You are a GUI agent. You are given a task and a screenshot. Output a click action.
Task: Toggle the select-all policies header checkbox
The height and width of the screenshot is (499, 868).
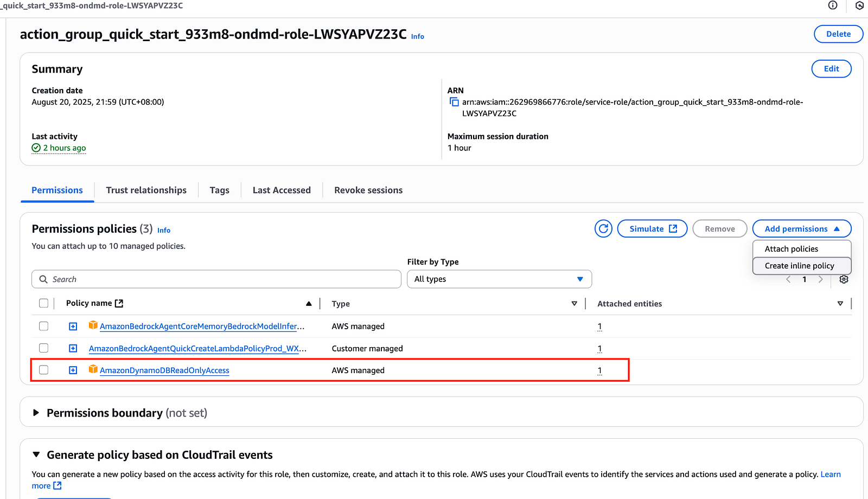[44, 303]
